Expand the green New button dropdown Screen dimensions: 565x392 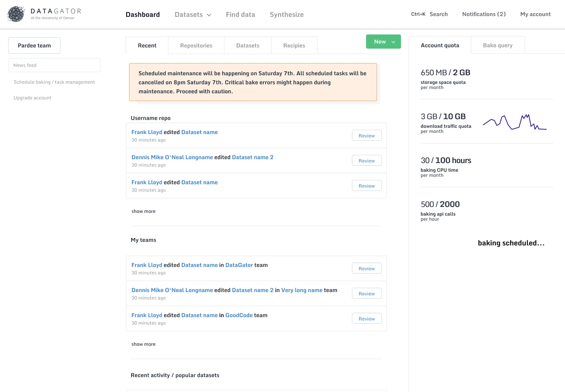pyautogui.click(x=393, y=42)
